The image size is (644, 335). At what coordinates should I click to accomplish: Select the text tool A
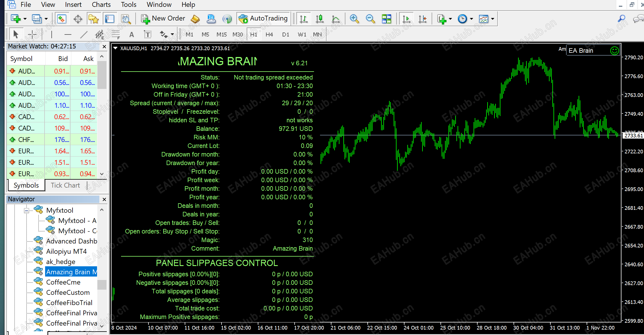131,34
